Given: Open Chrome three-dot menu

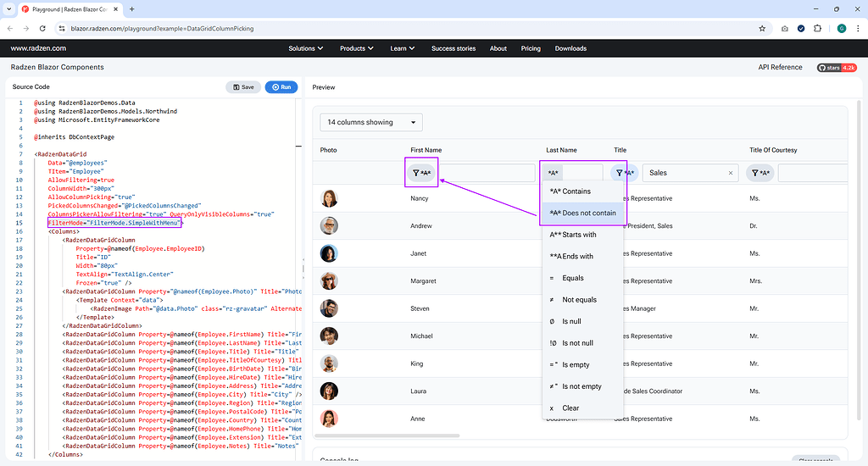Looking at the screenshot, I should (858, 28).
